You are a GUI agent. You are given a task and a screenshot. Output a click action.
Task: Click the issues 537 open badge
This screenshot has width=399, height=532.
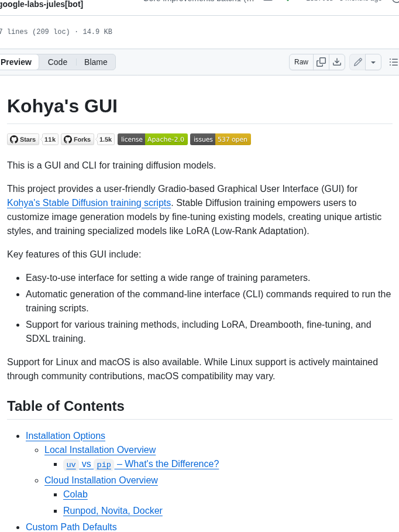tap(221, 139)
